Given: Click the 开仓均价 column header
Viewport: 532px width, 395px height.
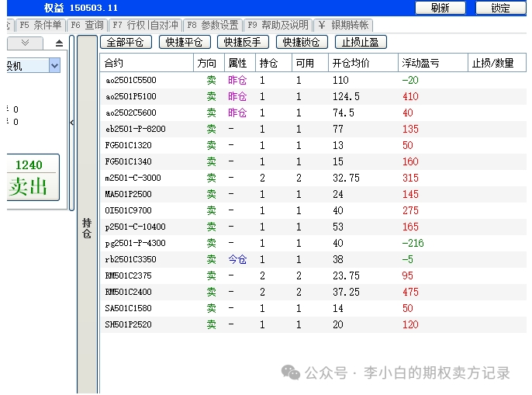Looking at the screenshot, I should [x=363, y=63].
